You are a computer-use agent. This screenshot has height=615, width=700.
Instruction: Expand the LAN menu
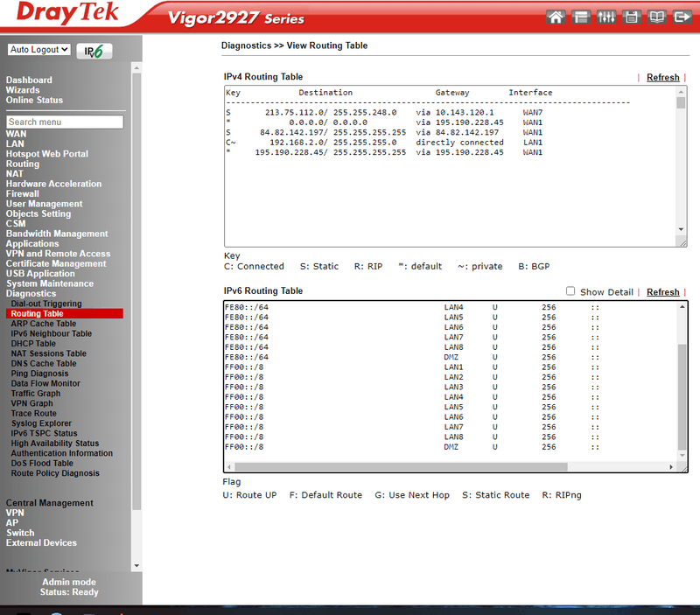click(15, 143)
